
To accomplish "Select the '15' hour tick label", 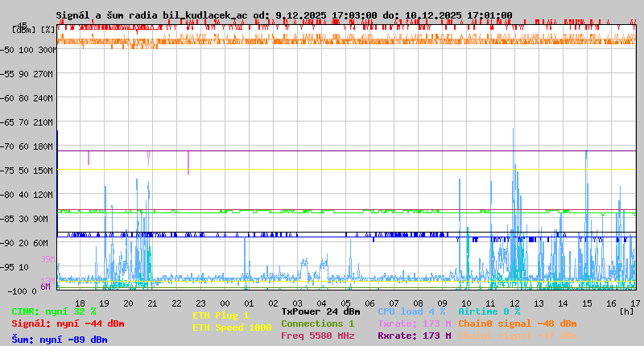I will [x=588, y=303].
